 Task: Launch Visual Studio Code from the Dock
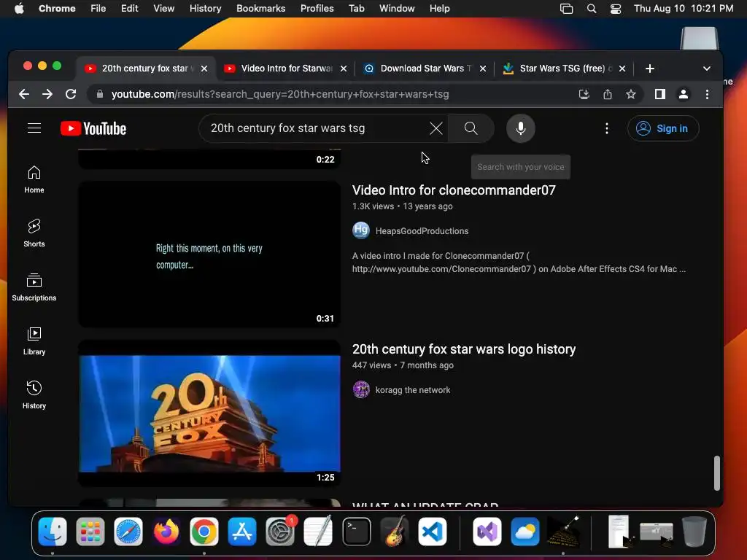[x=433, y=532]
